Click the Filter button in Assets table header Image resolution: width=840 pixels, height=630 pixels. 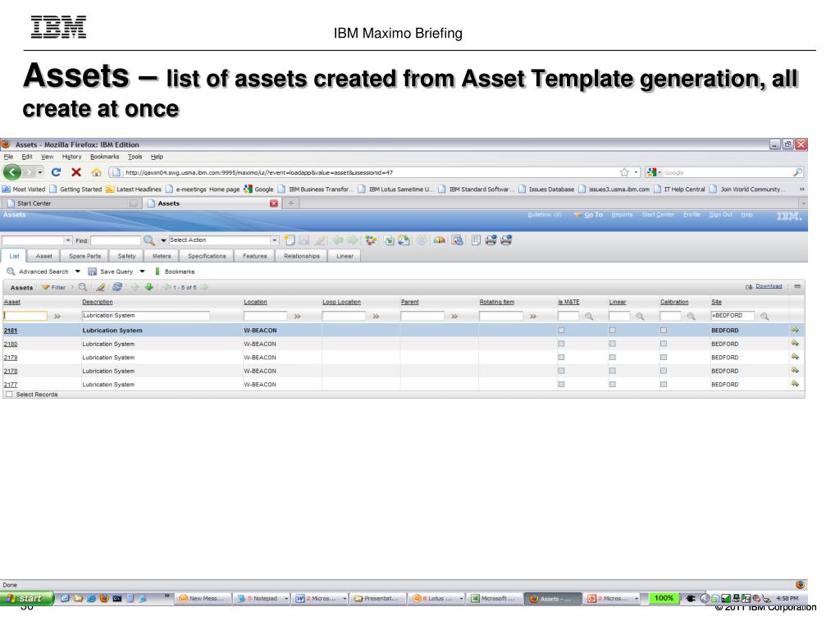53,287
